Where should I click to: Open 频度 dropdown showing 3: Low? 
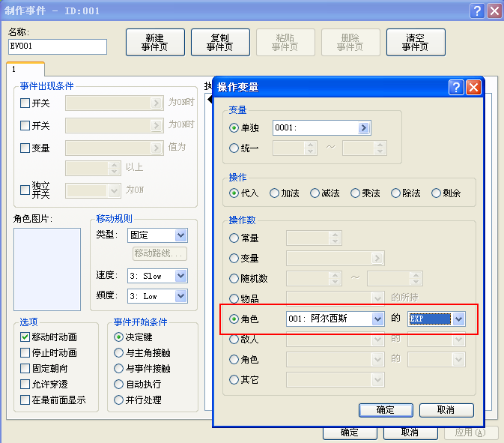(x=181, y=295)
